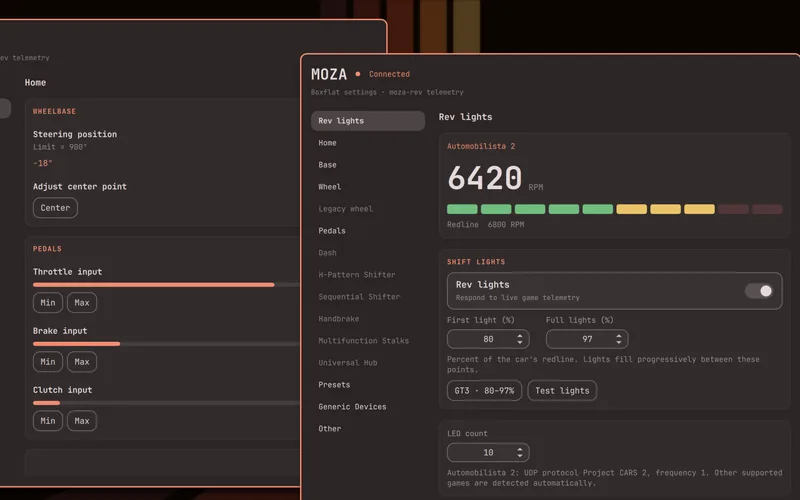Click the Center button in Wheelbase card

tap(55, 208)
